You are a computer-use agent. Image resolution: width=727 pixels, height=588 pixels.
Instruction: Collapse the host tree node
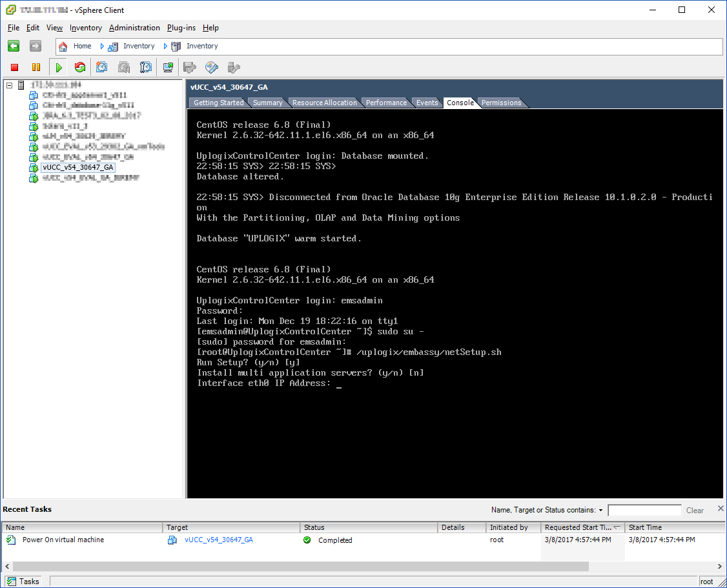point(9,85)
